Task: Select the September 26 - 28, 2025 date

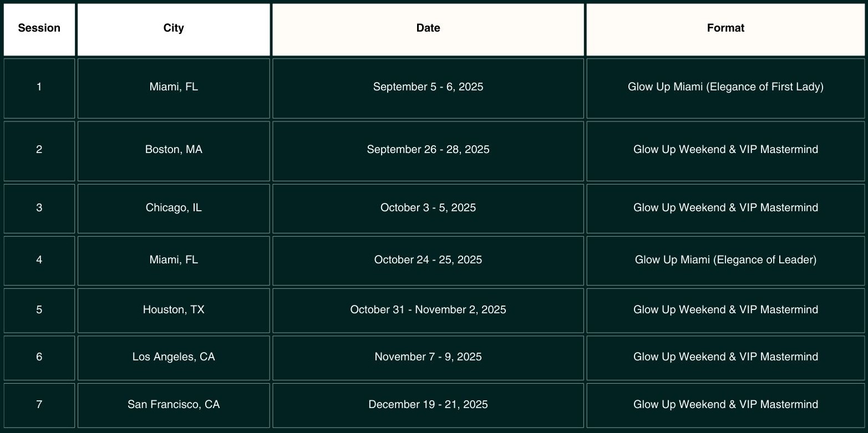Action: click(x=428, y=151)
